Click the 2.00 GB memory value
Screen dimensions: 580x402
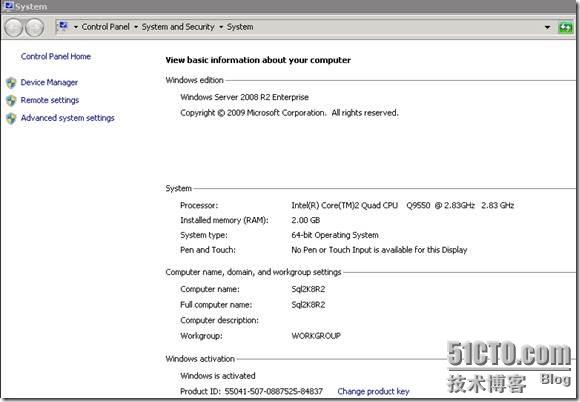pyautogui.click(x=306, y=220)
